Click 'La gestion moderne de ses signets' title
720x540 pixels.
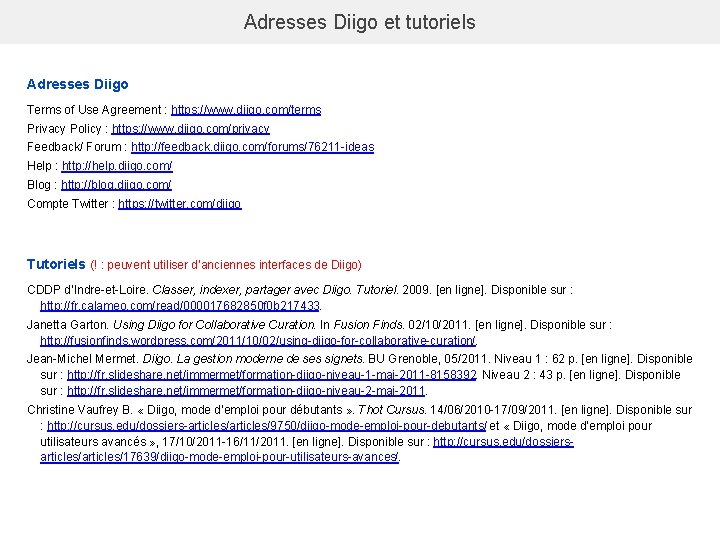click(x=270, y=359)
